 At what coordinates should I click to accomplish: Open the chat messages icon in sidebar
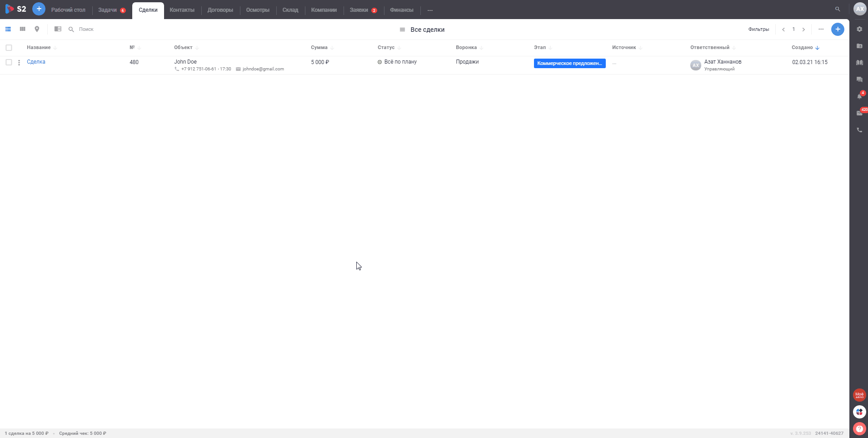859,80
